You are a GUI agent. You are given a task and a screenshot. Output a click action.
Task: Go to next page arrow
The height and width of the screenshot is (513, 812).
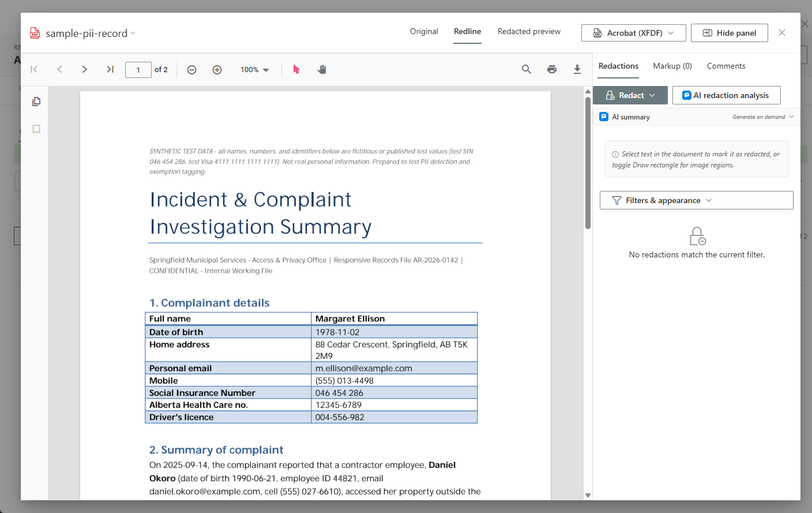85,69
